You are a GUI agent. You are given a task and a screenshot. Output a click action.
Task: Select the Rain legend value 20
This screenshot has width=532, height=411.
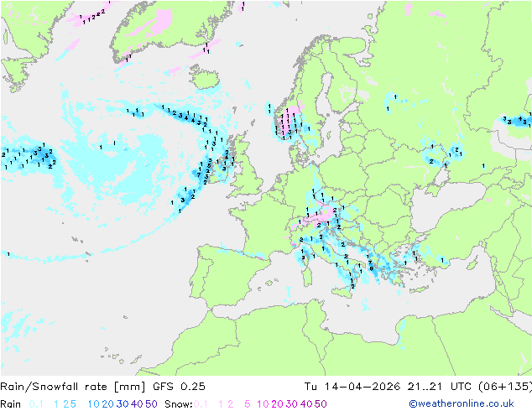(x=108, y=404)
